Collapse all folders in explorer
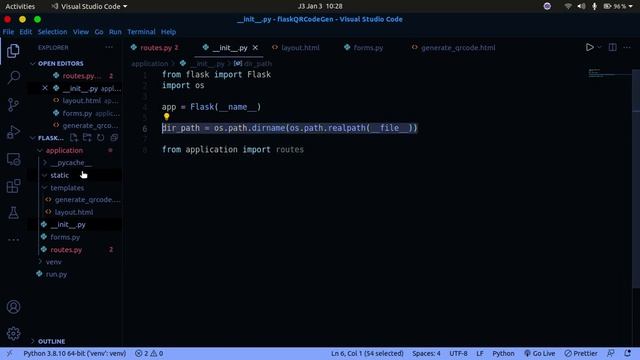640x360 pixels. (114, 138)
